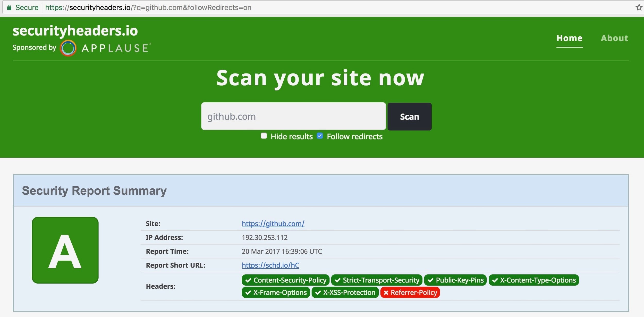Click the bookmark star icon
Image resolution: width=644 pixels, height=317 pixels.
tap(638, 7)
